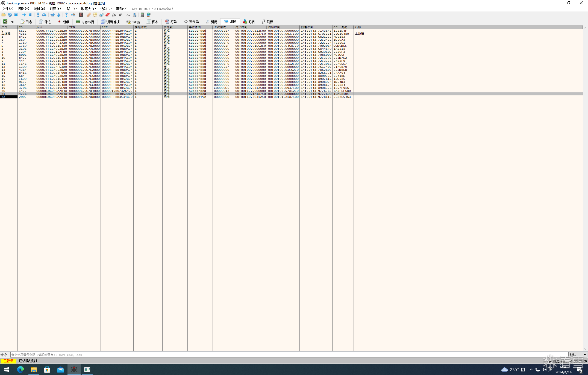The width and height of the screenshot is (588, 375).
Task: Open the 调试(D) menu
Action: click(39, 9)
